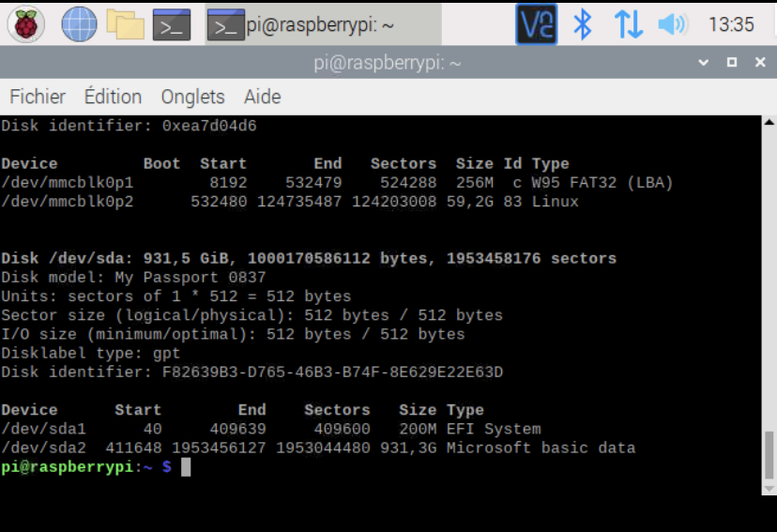Click the volume speaker icon
Screen dimensions: 777x532
[x=672, y=23]
